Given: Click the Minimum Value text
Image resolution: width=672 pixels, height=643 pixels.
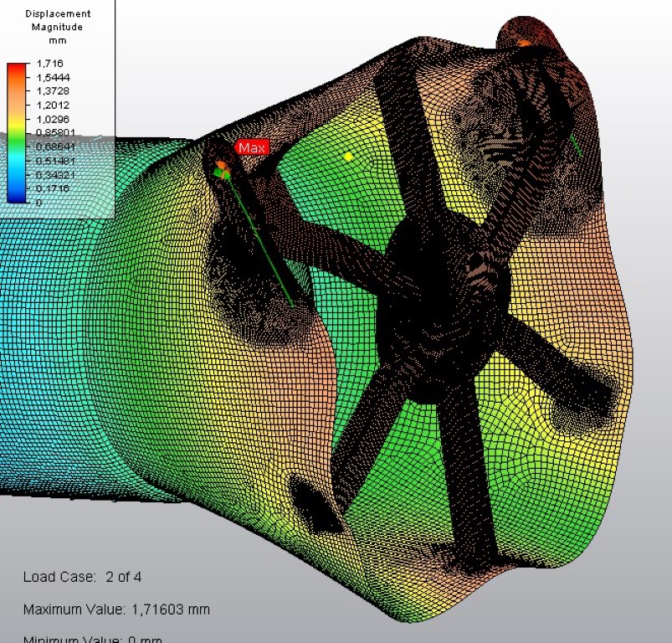Looking at the screenshot, I should 92,639.
